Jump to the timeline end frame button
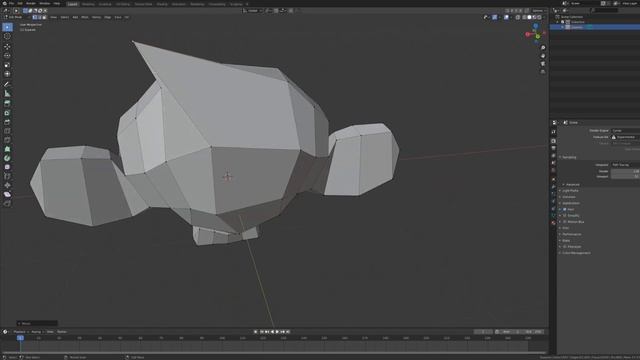The width and height of the screenshot is (640, 360). (x=288, y=332)
